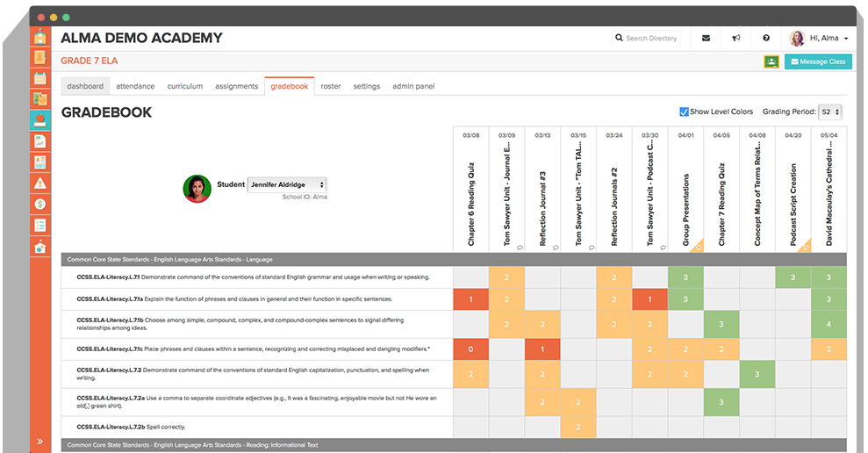Click the Message Class button
The image size is (868, 453).
coord(817,61)
